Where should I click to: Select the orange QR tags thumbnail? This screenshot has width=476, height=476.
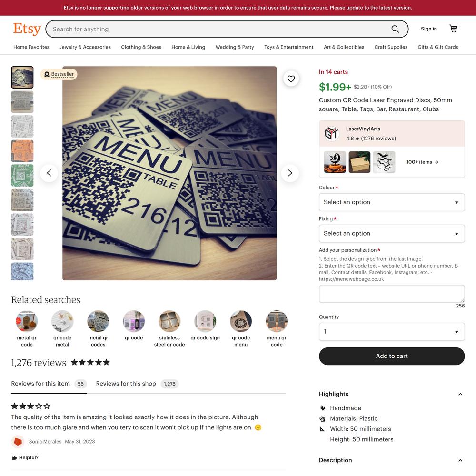22,151
